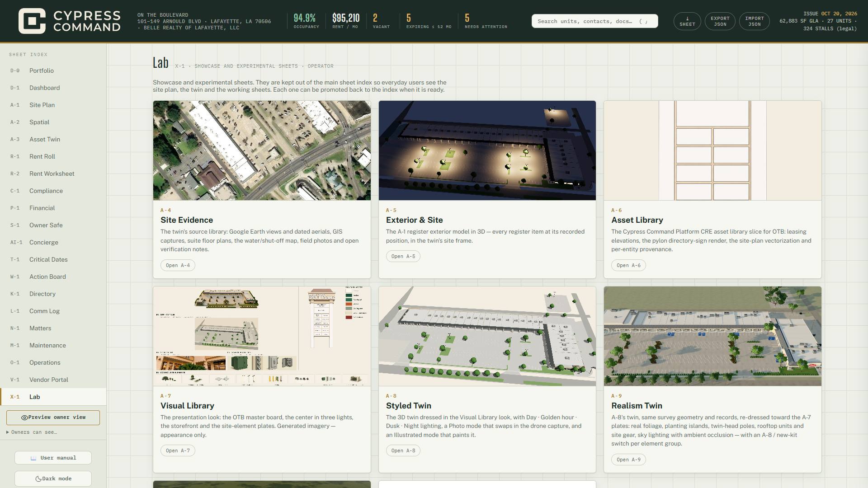Click the Asset Library thumbnail image
This screenshot has height=488, width=868.
pos(712,150)
